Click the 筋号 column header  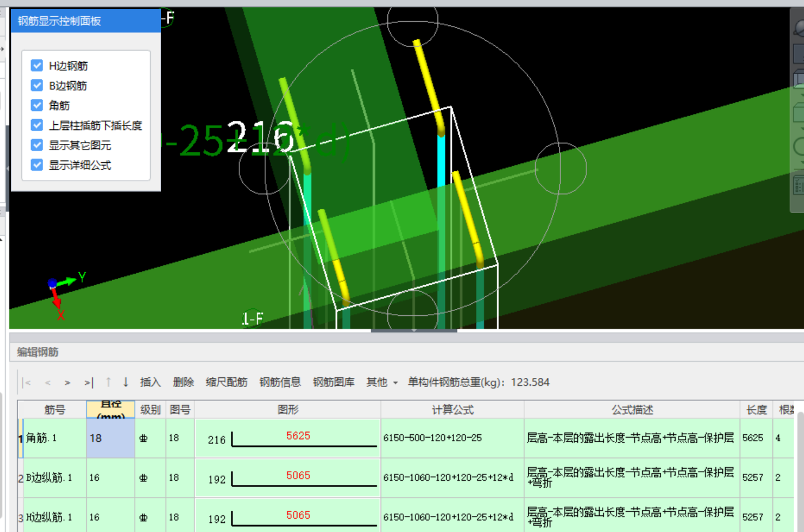point(55,409)
